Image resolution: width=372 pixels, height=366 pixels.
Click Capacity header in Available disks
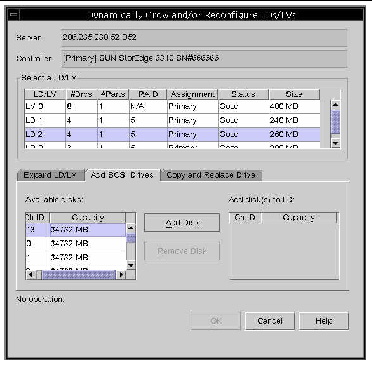click(x=88, y=217)
